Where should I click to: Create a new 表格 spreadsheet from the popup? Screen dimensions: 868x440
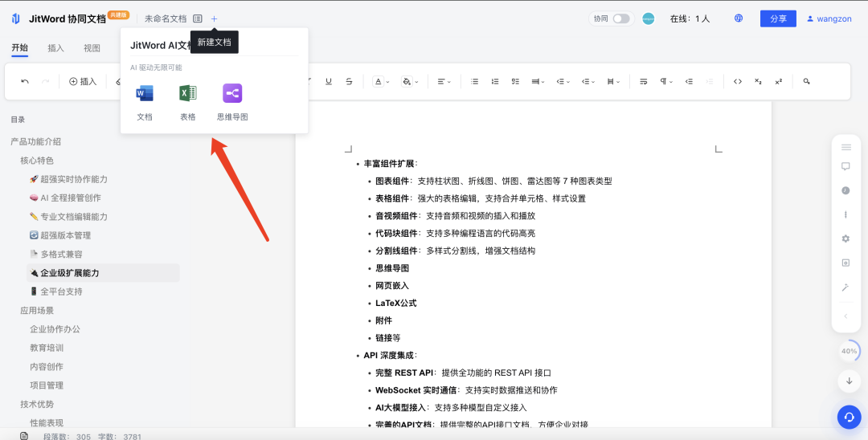187,102
